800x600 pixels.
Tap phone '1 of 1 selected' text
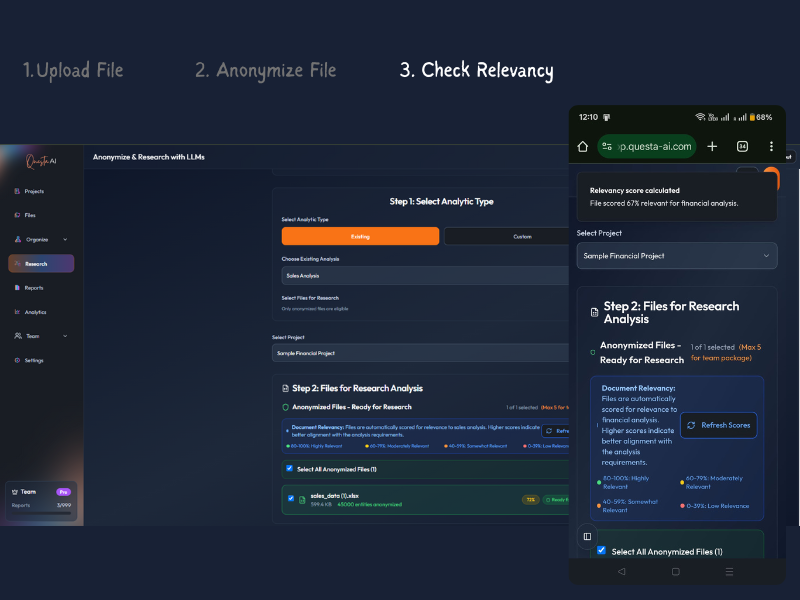click(712, 347)
